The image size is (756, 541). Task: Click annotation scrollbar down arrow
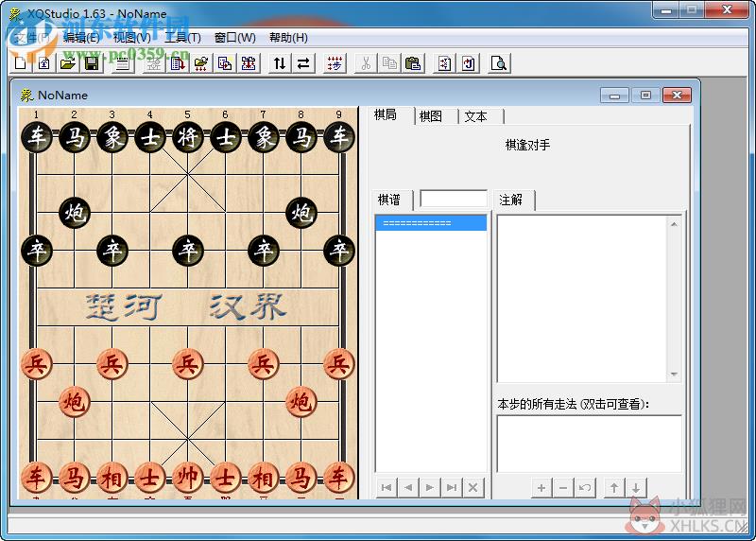[x=674, y=374]
